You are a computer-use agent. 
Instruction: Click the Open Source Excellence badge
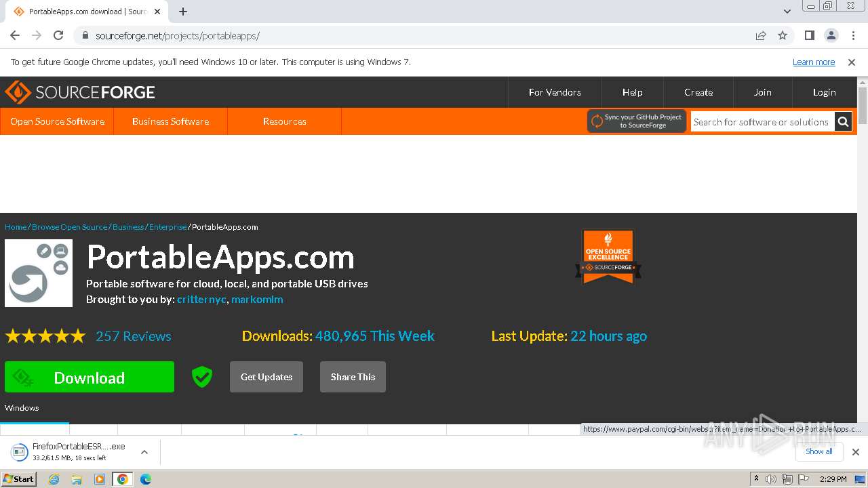[x=608, y=256]
